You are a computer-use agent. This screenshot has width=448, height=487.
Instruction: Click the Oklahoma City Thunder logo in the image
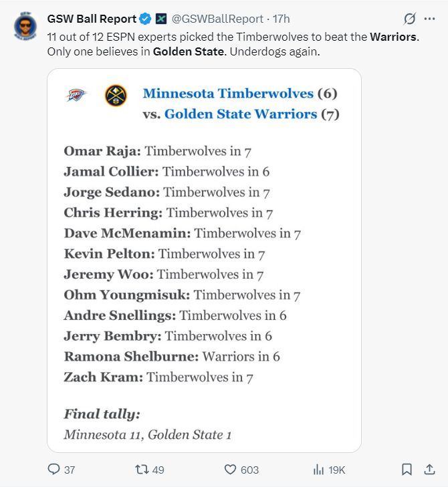coord(76,96)
